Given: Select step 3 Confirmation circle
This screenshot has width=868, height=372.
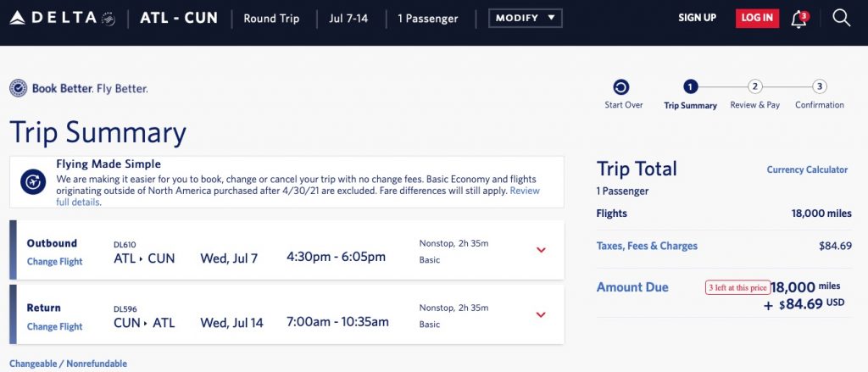Looking at the screenshot, I should pos(819,86).
